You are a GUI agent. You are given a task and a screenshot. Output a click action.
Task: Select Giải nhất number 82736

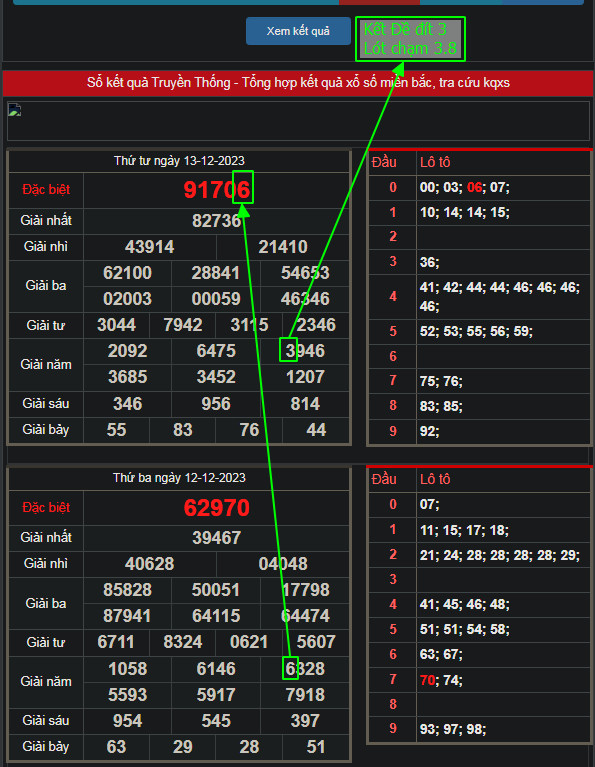pos(216,221)
